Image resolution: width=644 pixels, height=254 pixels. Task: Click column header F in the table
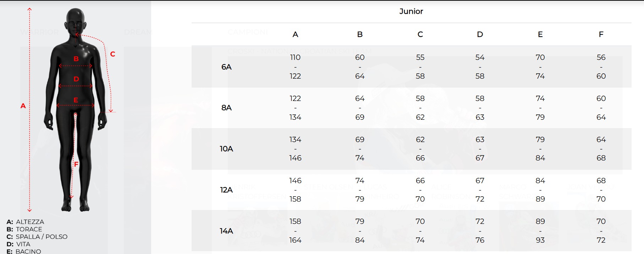click(x=601, y=34)
